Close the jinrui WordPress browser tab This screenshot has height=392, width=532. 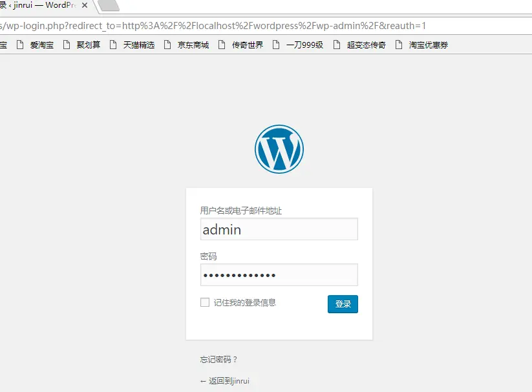click(85, 5)
